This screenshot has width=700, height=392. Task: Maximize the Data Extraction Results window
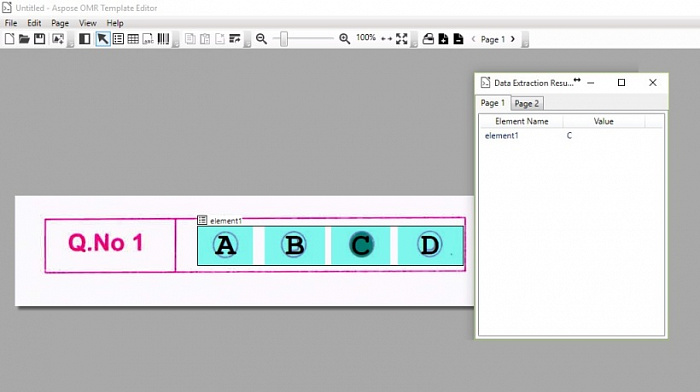click(621, 83)
